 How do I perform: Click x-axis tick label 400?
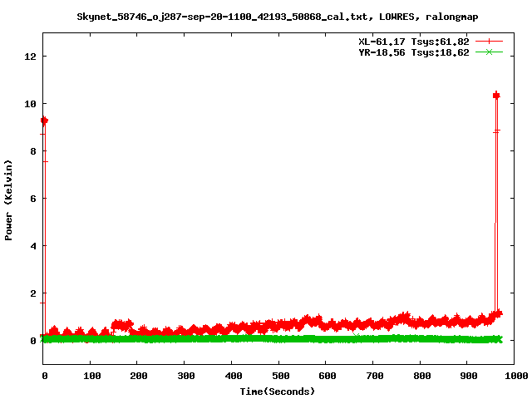(233, 376)
